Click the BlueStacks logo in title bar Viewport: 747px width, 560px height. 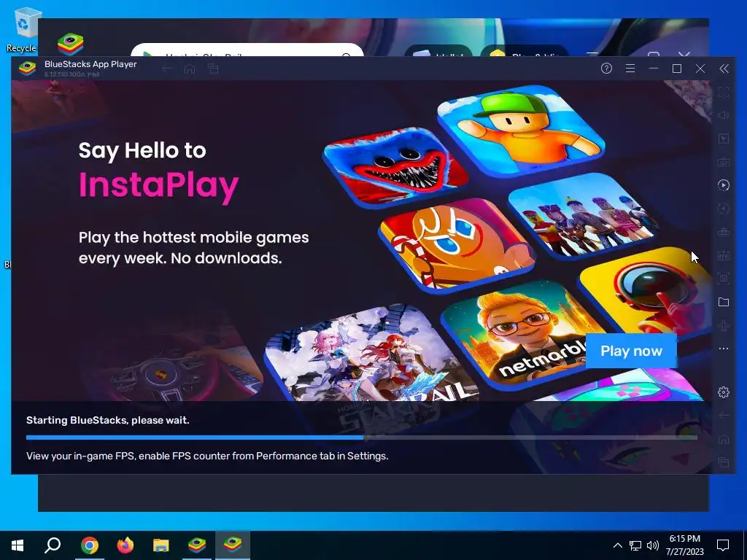click(27, 69)
